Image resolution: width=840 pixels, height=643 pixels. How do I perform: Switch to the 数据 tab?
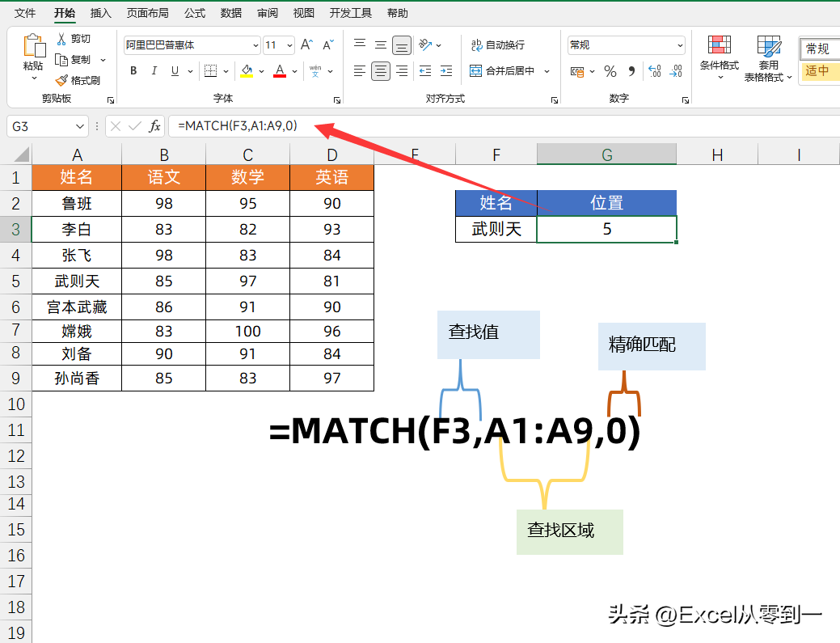coord(231,13)
